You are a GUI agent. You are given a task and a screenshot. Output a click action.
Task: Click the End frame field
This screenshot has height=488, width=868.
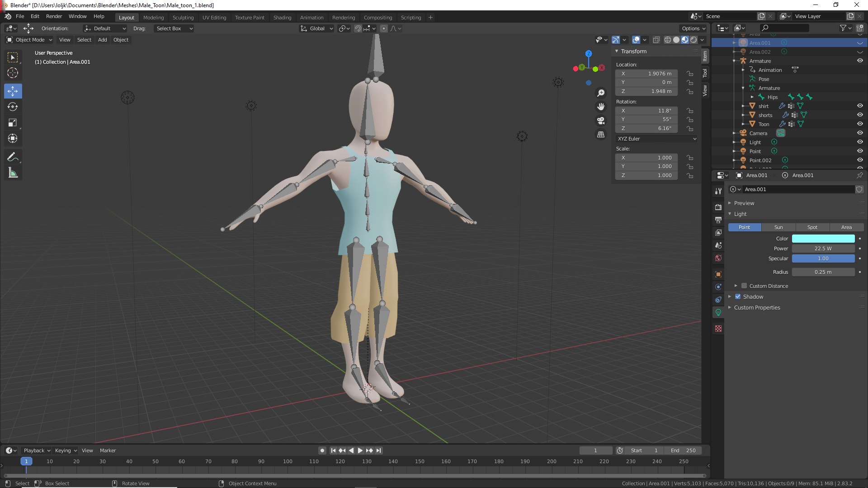click(x=684, y=450)
